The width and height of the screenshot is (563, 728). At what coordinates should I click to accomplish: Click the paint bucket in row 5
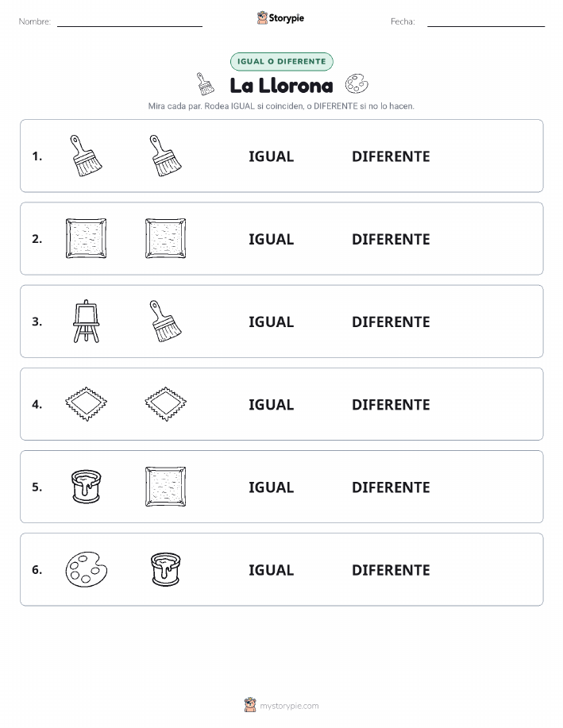click(x=87, y=487)
